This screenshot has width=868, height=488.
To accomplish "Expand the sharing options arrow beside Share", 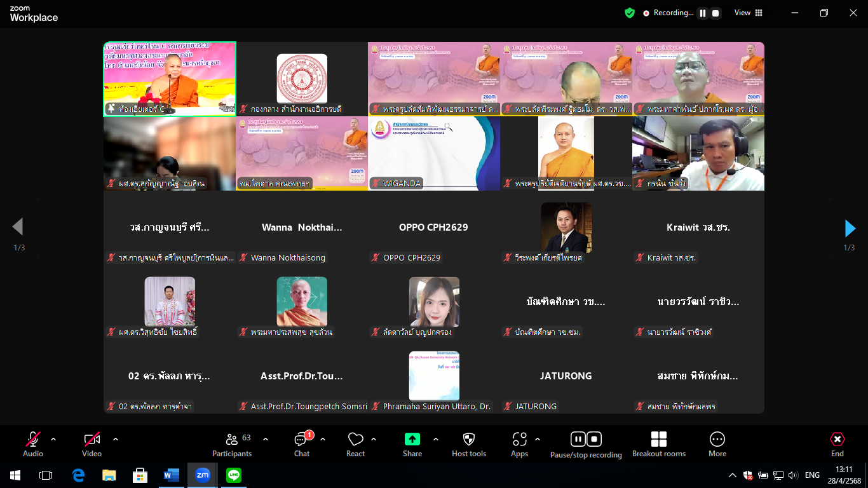I will coord(436,439).
